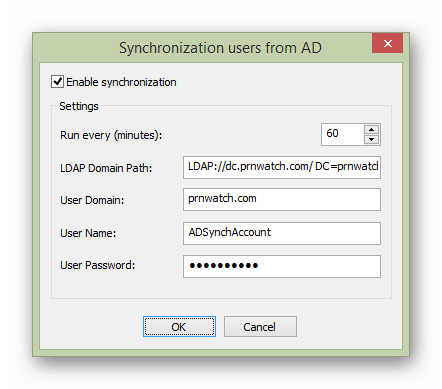Click the User Password label

point(97,265)
